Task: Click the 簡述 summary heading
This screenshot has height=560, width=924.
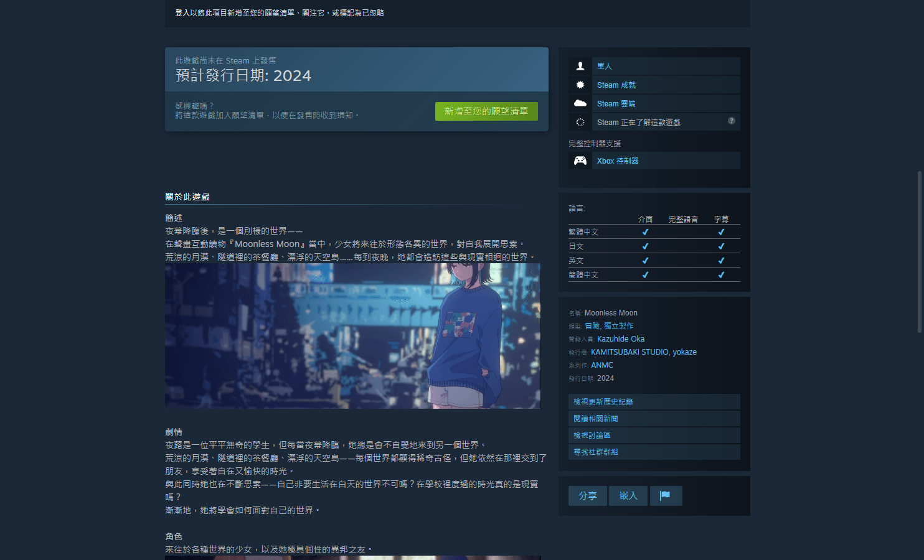Action: (x=174, y=218)
